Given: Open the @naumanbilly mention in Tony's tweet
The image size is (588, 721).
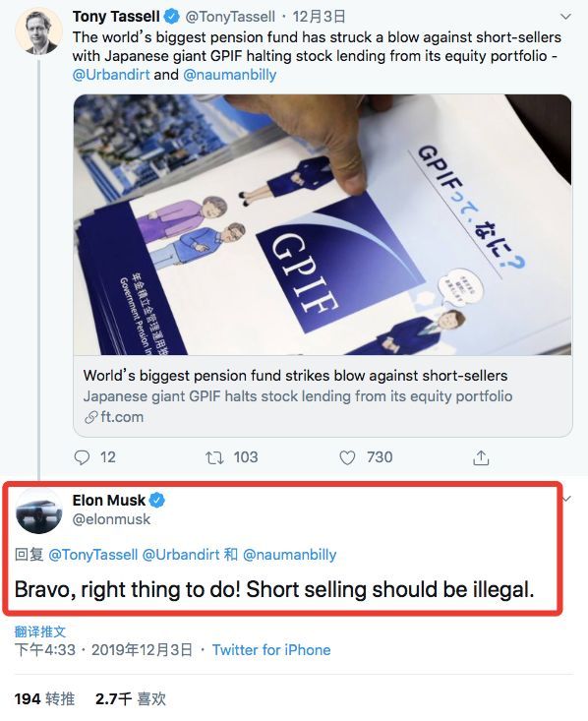Looking at the screenshot, I should pyautogui.click(x=230, y=75).
